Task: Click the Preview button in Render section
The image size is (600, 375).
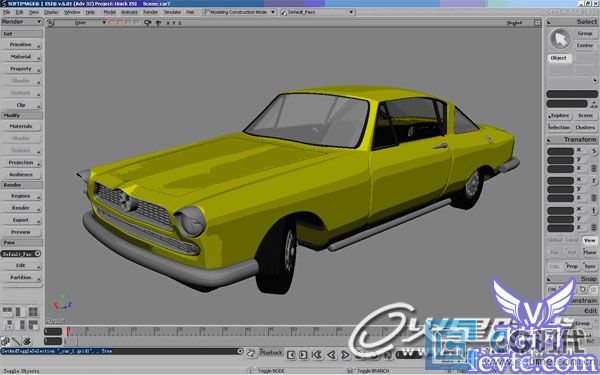Action: [21, 232]
